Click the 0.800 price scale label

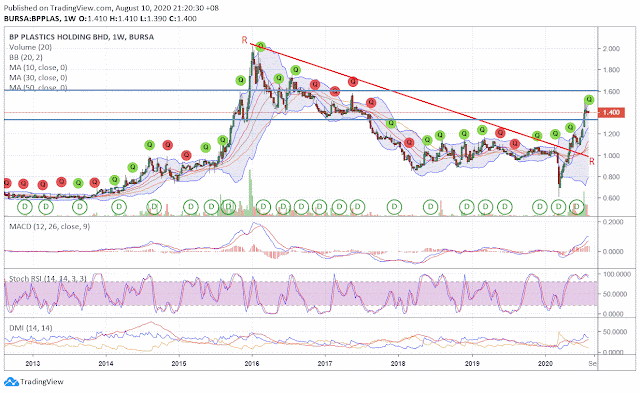(x=611, y=177)
